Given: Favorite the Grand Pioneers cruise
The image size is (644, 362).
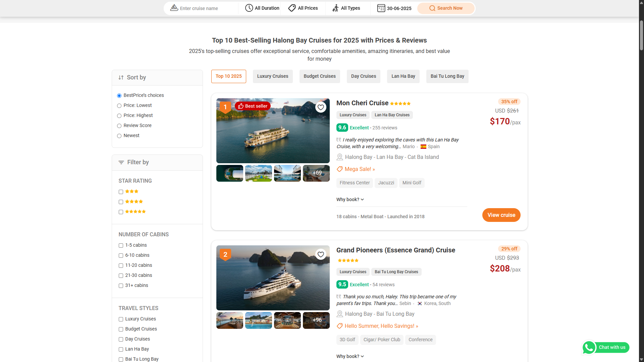Looking at the screenshot, I should 321,254.
